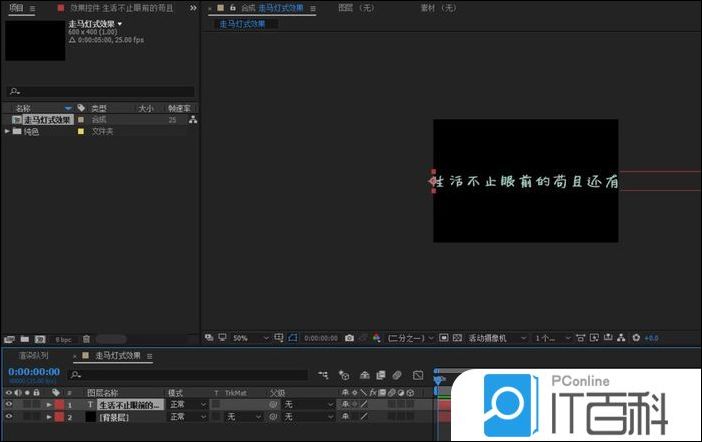This screenshot has height=442, width=702.
Task: Click the blue current time 0:00:00:00 display
Action: [x=34, y=371]
